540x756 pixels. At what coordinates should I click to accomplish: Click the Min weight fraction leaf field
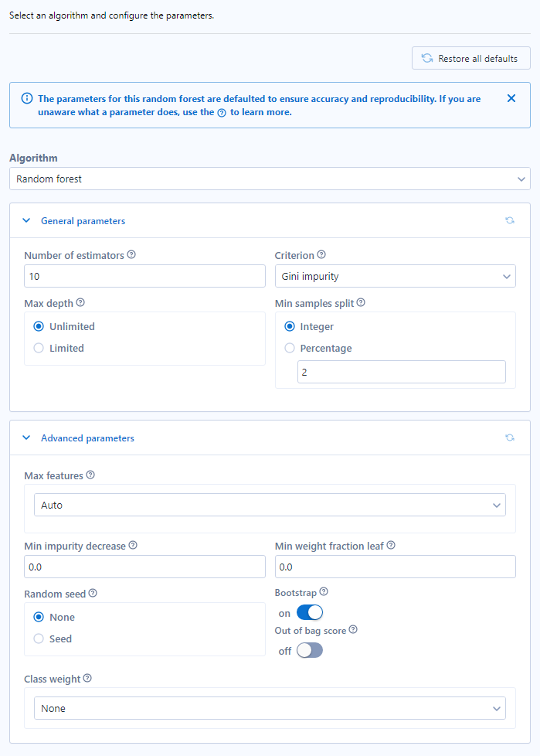[x=395, y=567]
